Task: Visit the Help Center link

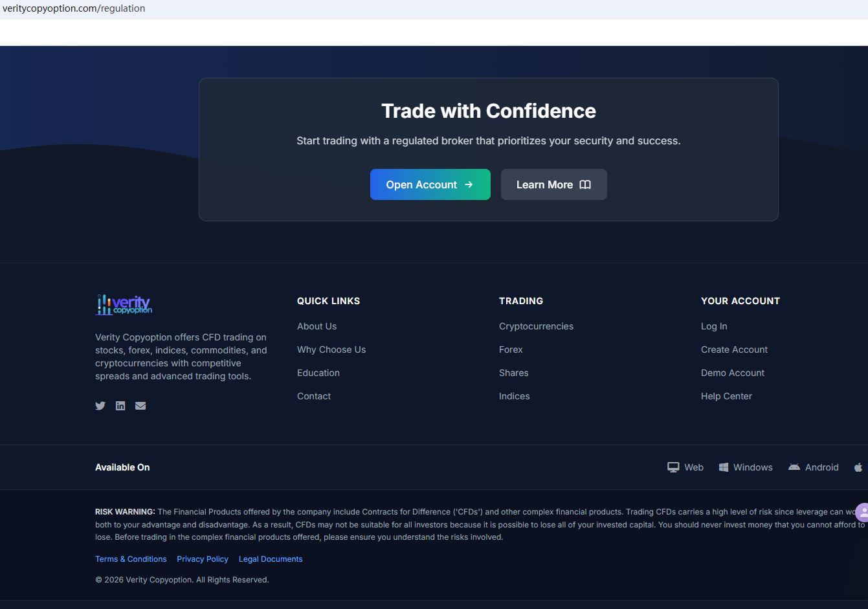Action: 726,396
